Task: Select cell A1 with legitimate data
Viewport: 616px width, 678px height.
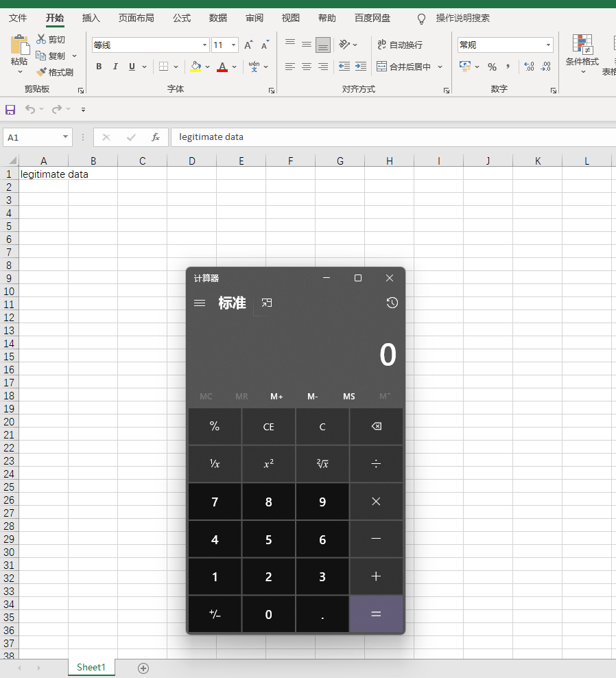Action: pos(44,174)
